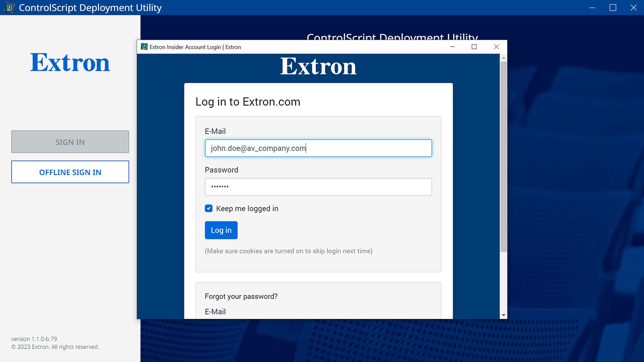Click 'Log in to Extron.com' heading

pyautogui.click(x=248, y=102)
